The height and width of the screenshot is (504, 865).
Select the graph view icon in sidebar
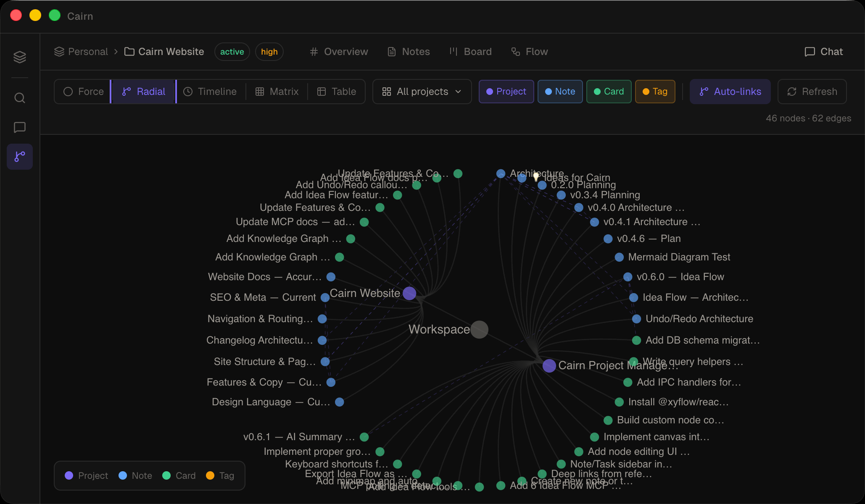(x=20, y=157)
